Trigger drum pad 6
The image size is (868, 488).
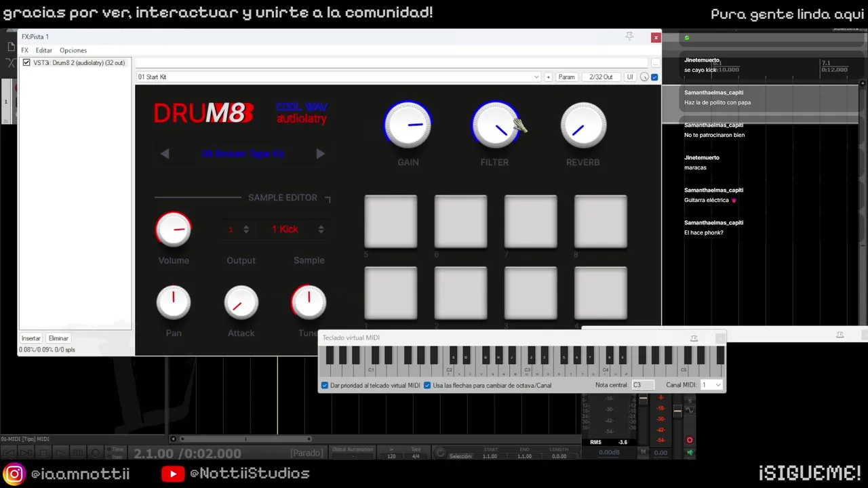coord(460,222)
